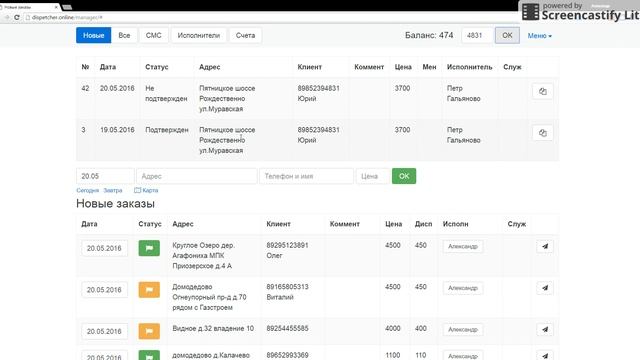Screen dimensions: 640x360
Task: Click executor Петр Гальяново in order 42
Action: point(464,93)
